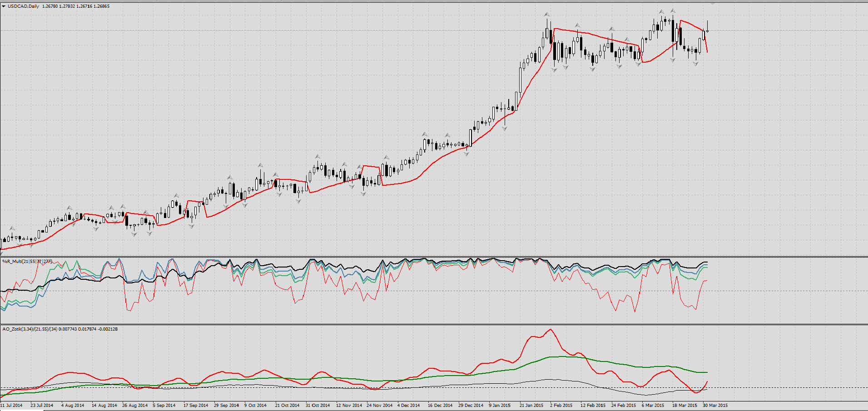Click the 17 Sep 2014 date label
The height and width of the screenshot is (411, 868).
tap(196, 406)
